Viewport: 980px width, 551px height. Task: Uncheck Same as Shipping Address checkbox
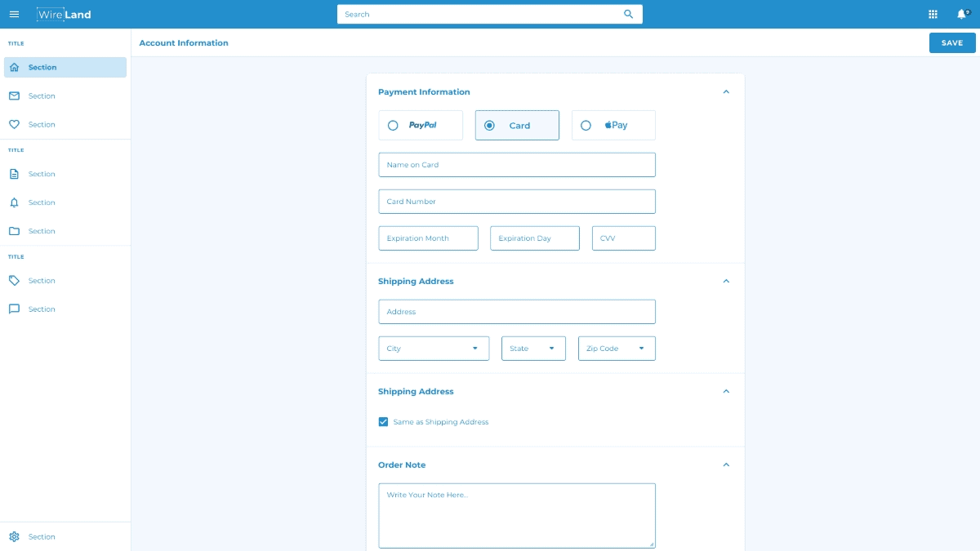point(383,422)
